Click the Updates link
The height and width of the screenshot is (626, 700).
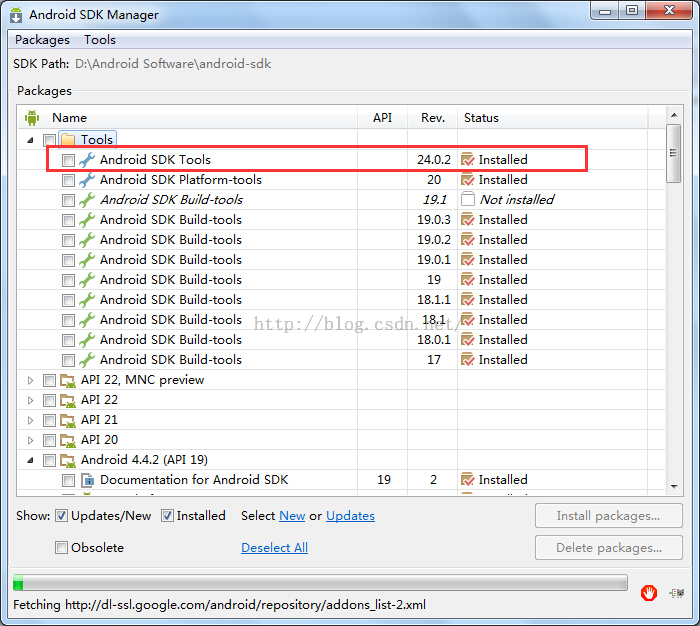[350, 516]
